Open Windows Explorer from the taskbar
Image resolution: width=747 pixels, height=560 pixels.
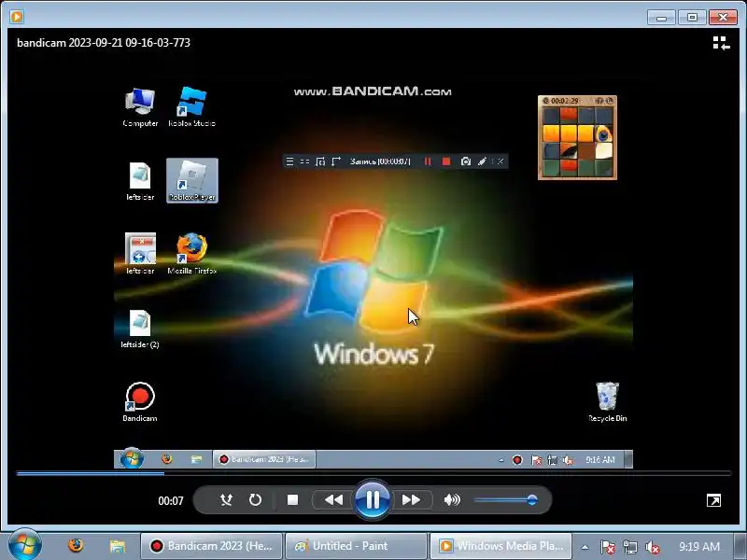tap(118, 546)
